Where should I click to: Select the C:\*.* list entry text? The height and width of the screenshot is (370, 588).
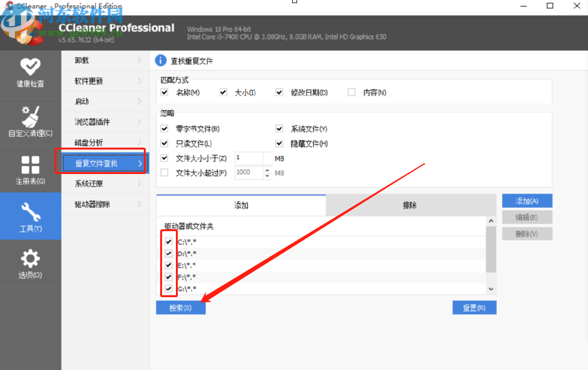click(x=187, y=242)
